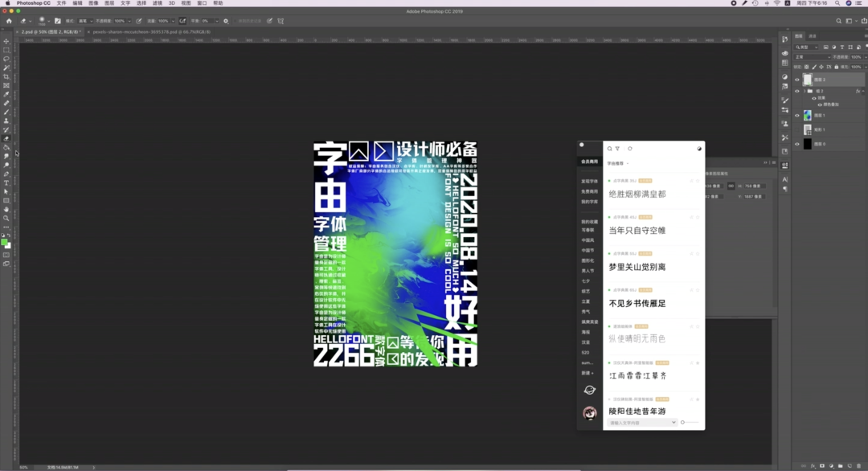Open the search icon in the font panel
This screenshot has width=868, height=471.
coord(609,149)
